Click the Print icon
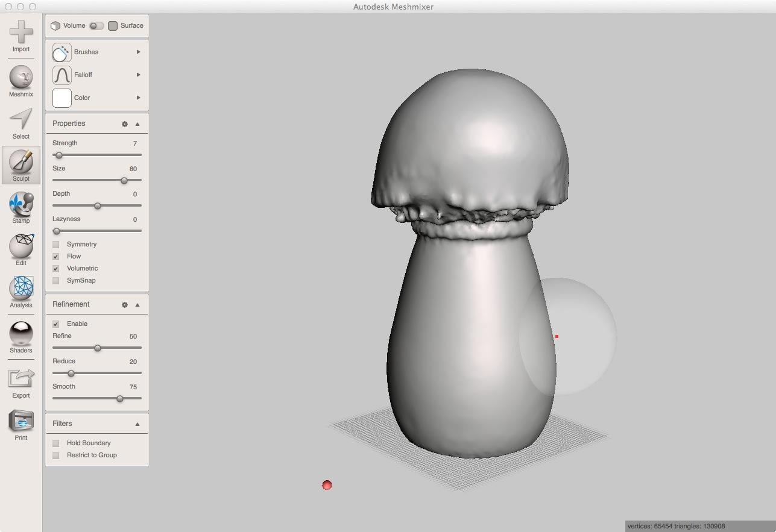Screen dimensions: 776x532 [21, 421]
